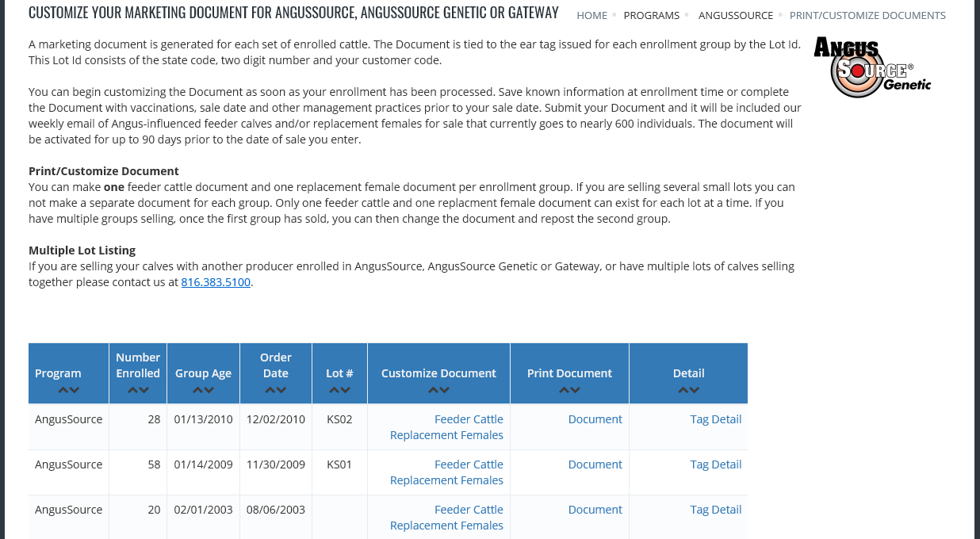Select lot number cell KS01
Viewport: 980px width, 539px height.
coord(339,464)
